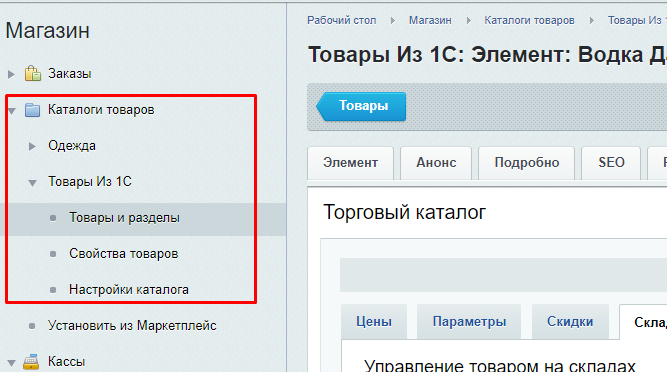The height and width of the screenshot is (372, 667).
Task: Go to Каталоги товаров breadcrumb link
Action: coord(529,20)
